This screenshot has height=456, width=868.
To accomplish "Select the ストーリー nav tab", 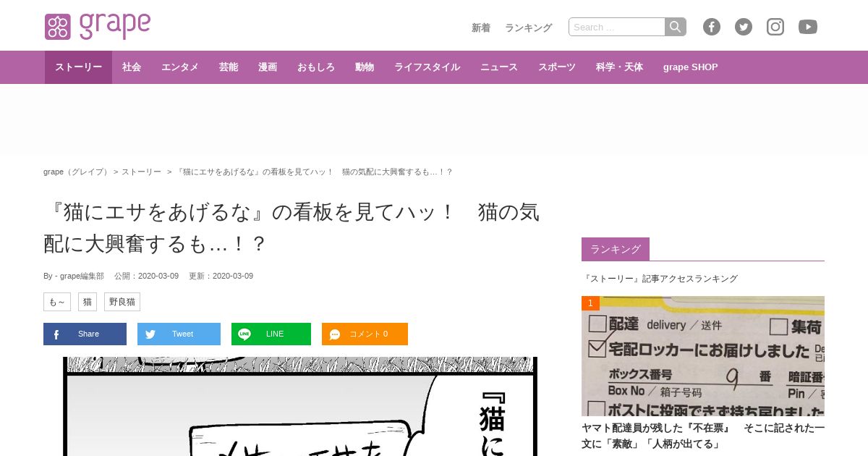I will (78, 67).
